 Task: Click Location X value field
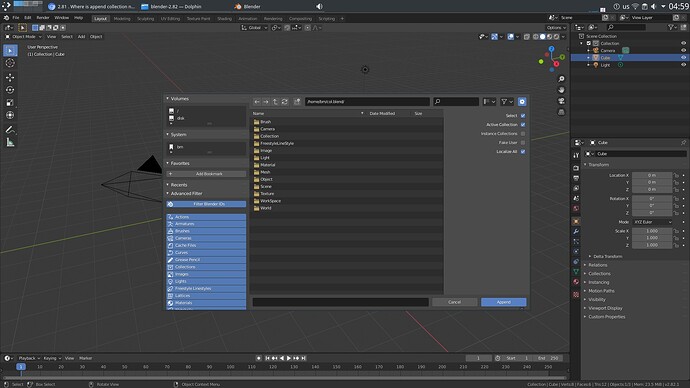click(652, 175)
